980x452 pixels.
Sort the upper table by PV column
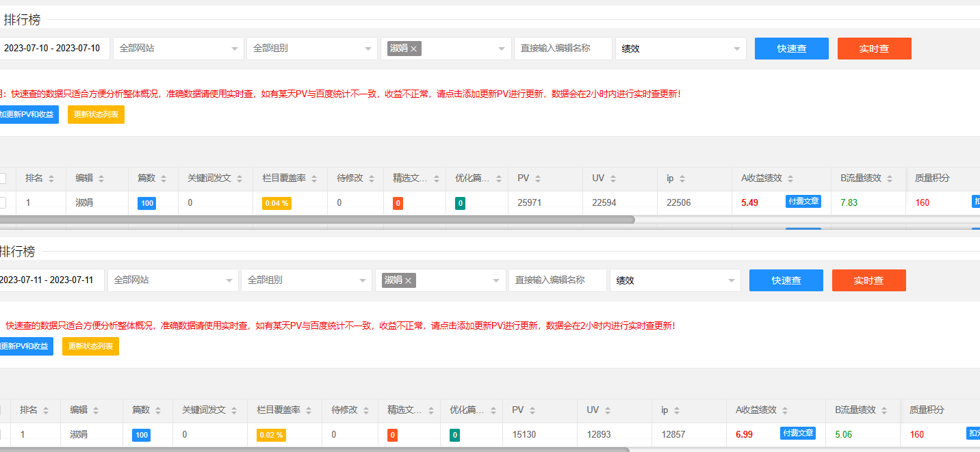pos(537,178)
